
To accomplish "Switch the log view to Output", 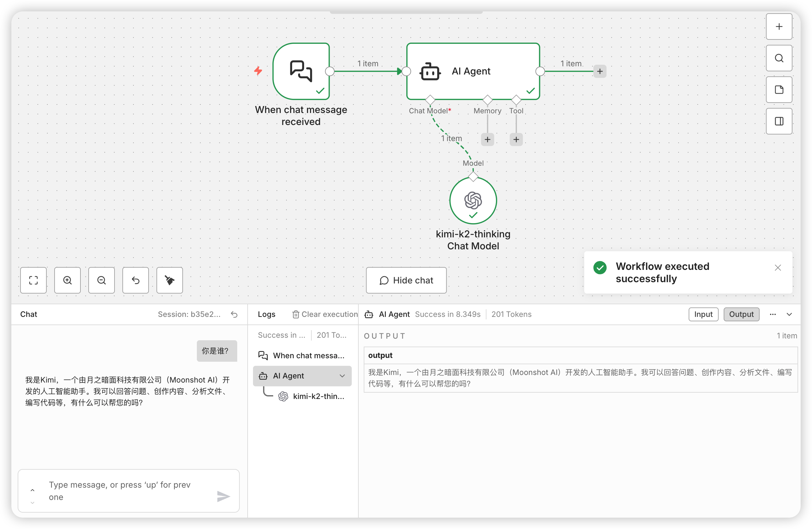I will coord(741,314).
